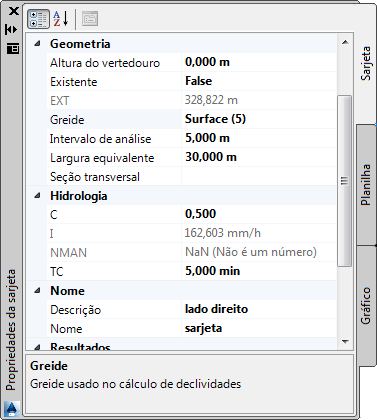Click the 162,603 mm/h value
This screenshot has width=377, height=420.
223,233
